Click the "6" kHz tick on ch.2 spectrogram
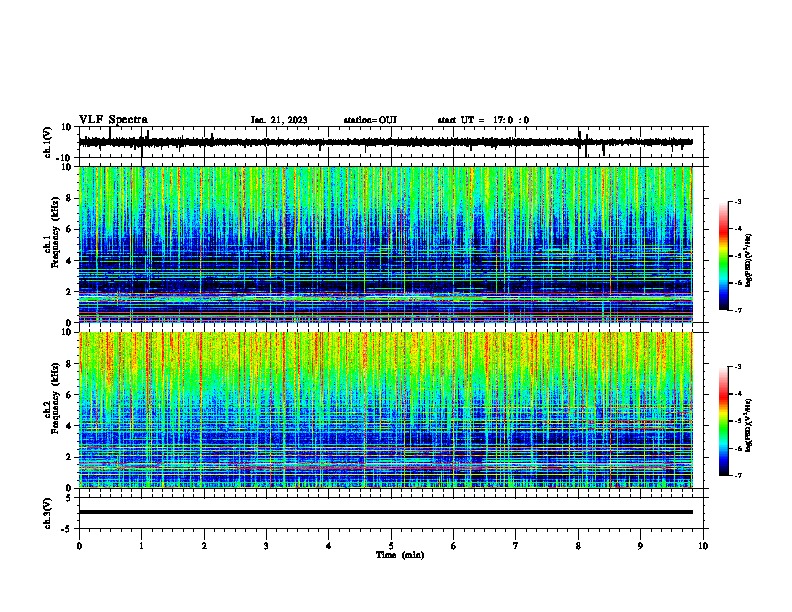The height and width of the screenshot is (612, 792). click(69, 395)
